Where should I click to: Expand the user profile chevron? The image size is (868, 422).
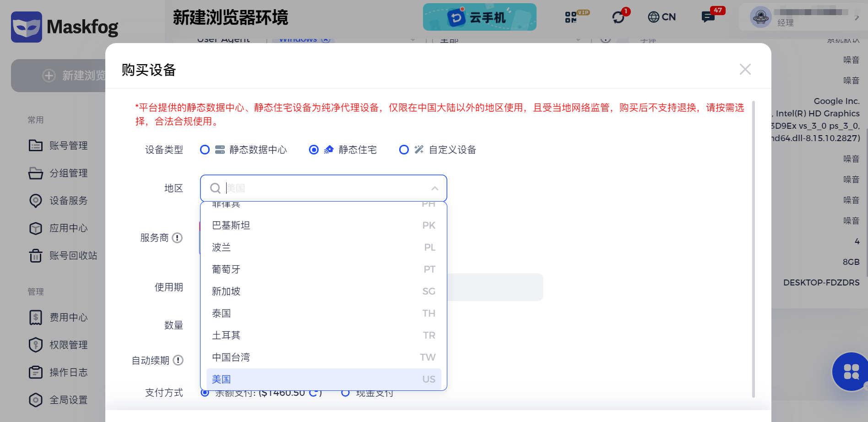click(857, 18)
